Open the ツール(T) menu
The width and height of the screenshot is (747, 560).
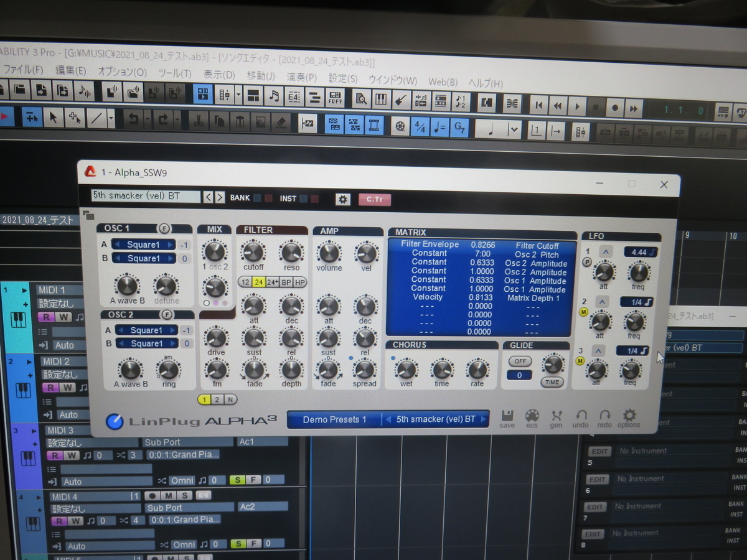click(x=175, y=73)
